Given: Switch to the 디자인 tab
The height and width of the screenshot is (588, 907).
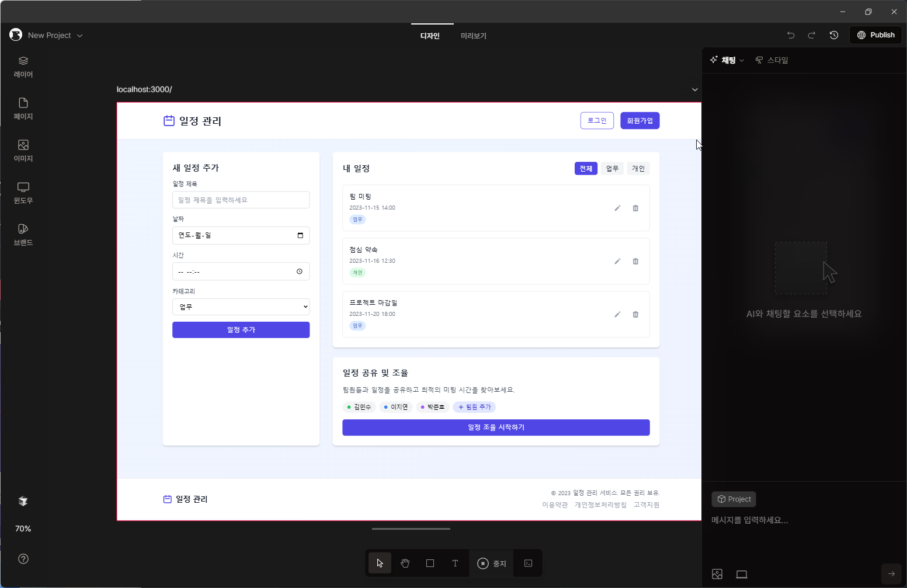Looking at the screenshot, I should (430, 36).
